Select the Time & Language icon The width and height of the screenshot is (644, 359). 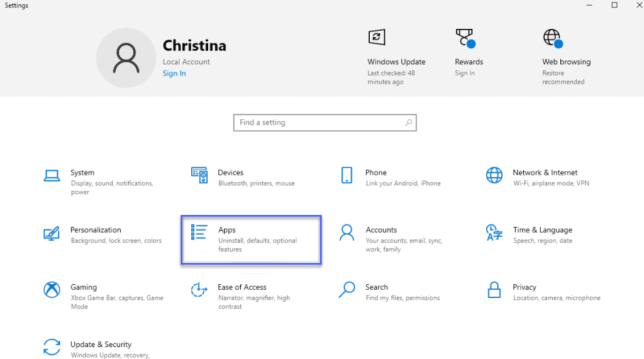tap(494, 233)
